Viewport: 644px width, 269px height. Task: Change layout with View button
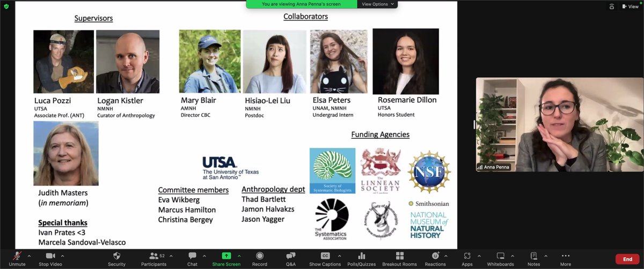pos(630,6)
